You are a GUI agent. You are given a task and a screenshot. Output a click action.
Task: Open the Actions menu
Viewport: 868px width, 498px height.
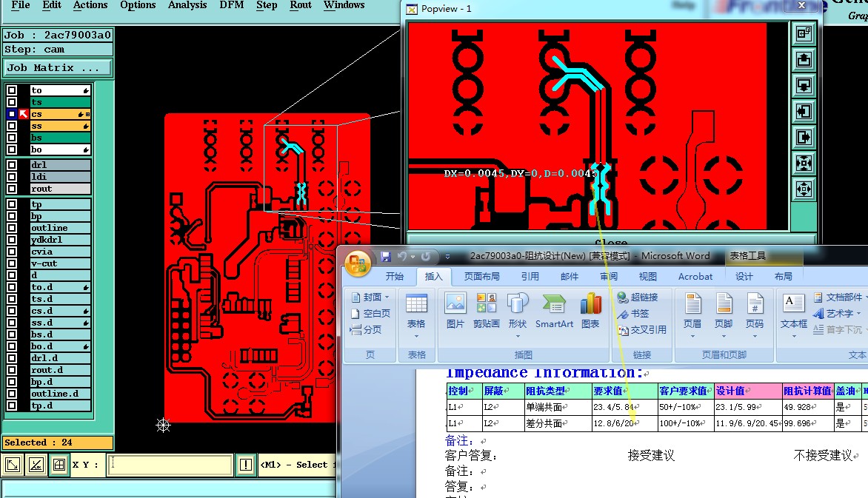coord(90,5)
